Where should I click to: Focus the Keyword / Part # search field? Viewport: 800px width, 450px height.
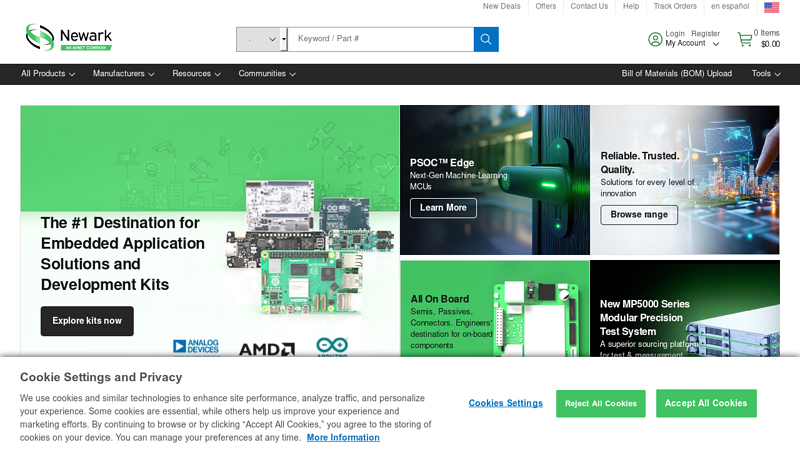381,39
